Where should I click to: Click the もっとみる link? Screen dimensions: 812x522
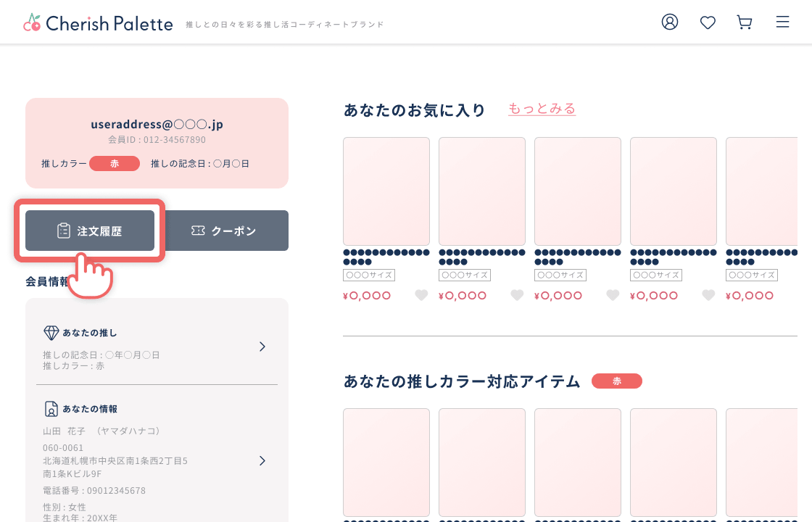[x=542, y=108]
